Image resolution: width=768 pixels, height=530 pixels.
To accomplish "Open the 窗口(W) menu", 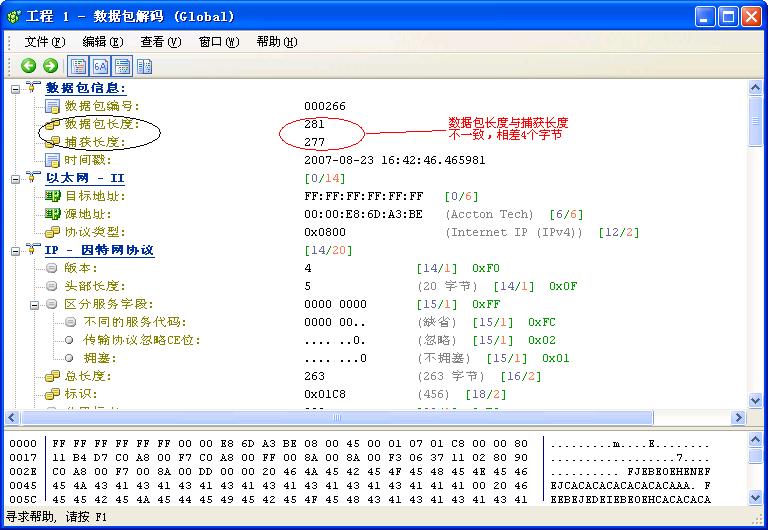I will point(218,42).
